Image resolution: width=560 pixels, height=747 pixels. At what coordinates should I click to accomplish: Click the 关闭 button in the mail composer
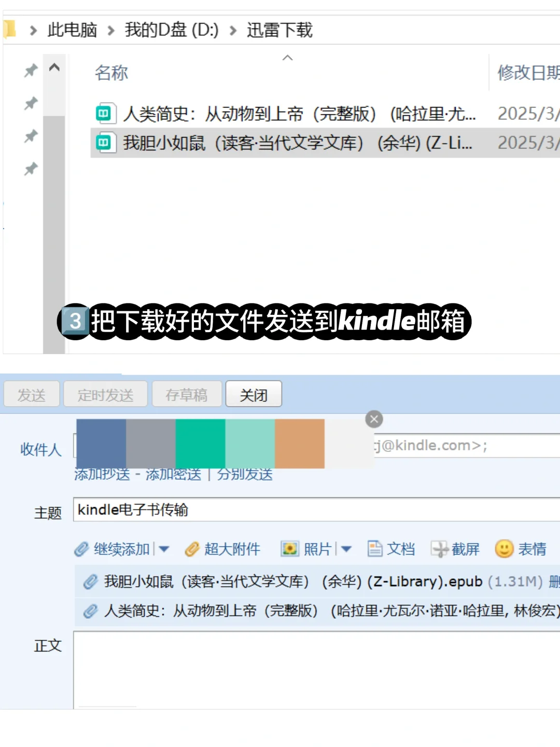(x=254, y=395)
